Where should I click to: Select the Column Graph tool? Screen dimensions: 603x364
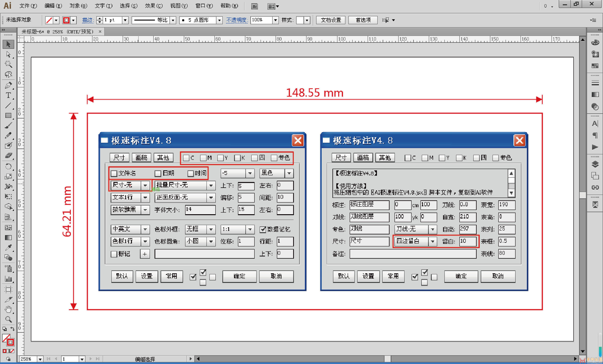click(8, 279)
